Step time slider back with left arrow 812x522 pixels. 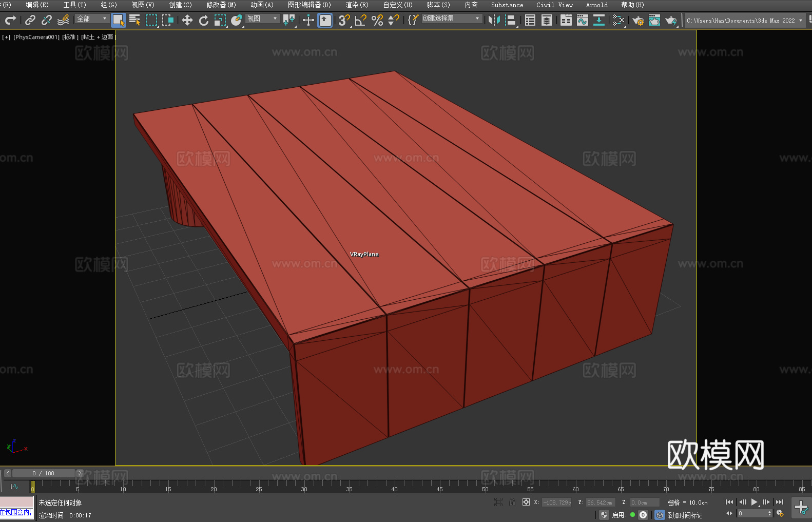pos(7,473)
